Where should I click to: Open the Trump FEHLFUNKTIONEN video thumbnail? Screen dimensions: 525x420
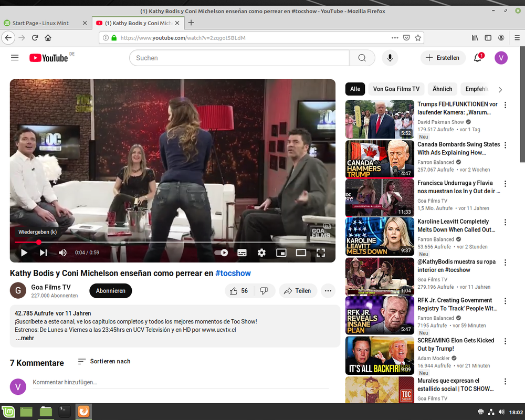(x=380, y=119)
